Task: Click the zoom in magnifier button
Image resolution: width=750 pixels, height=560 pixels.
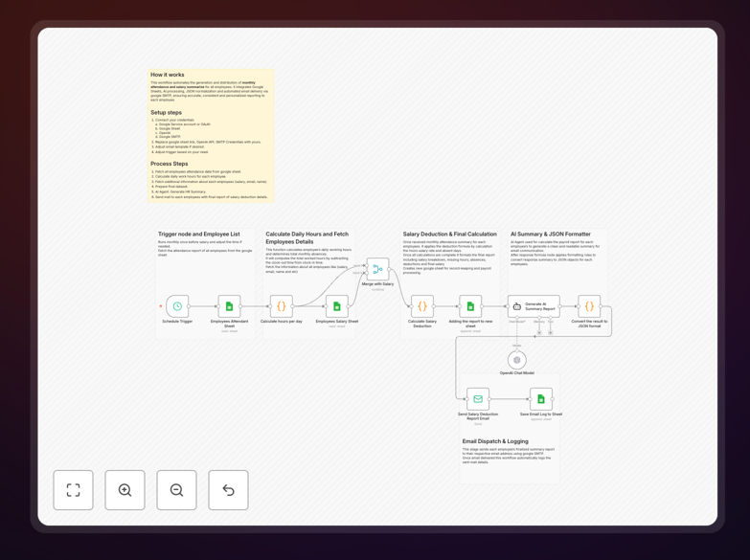Action: [x=125, y=490]
